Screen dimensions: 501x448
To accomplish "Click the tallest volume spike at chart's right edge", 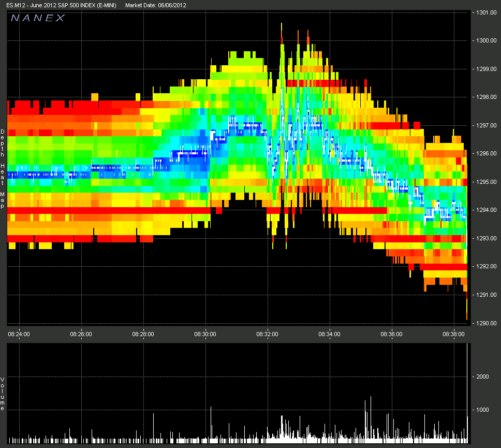I will coord(467,393).
